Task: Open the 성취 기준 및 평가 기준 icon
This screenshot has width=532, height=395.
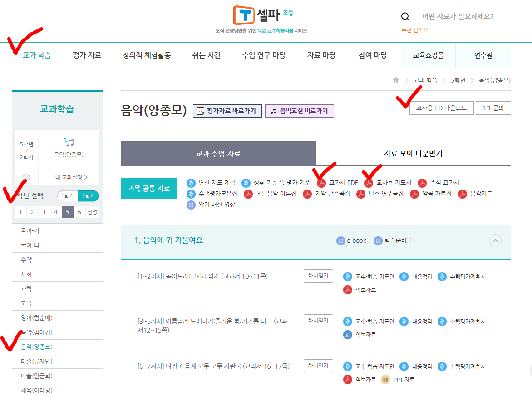Action: click(246, 183)
